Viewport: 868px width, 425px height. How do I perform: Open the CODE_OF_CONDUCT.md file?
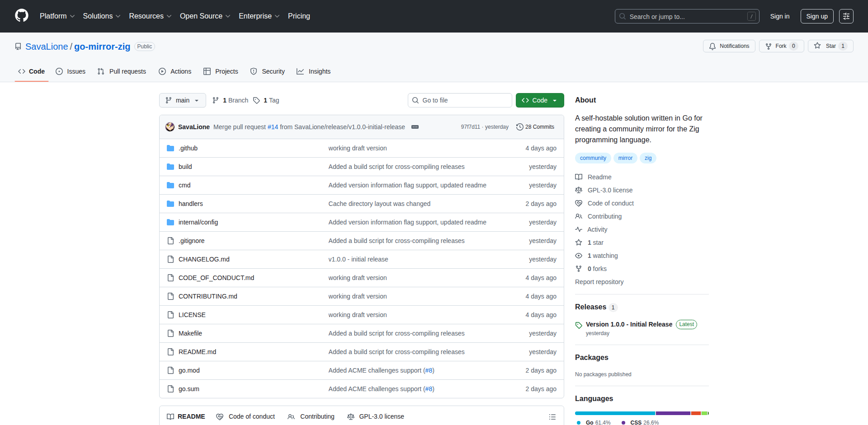click(216, 278)
